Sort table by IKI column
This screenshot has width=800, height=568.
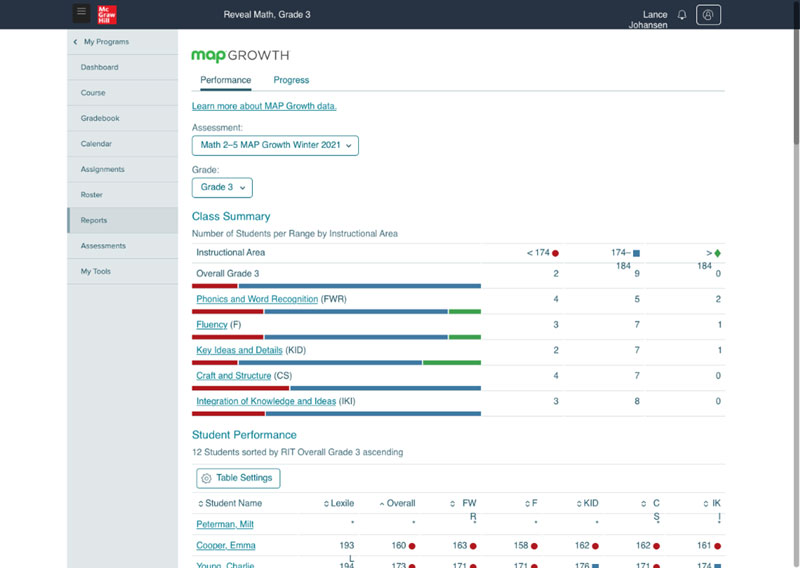tap(712, 504)
